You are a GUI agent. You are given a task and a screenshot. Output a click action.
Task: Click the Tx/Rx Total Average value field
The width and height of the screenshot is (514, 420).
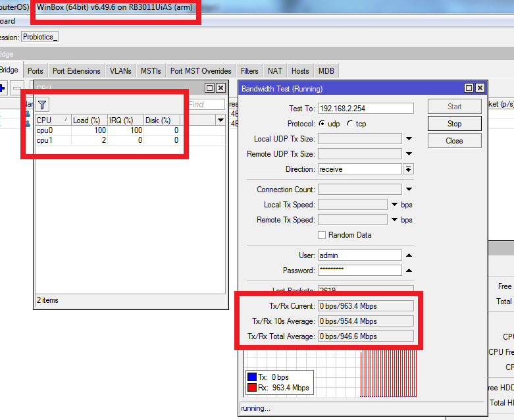365,336
